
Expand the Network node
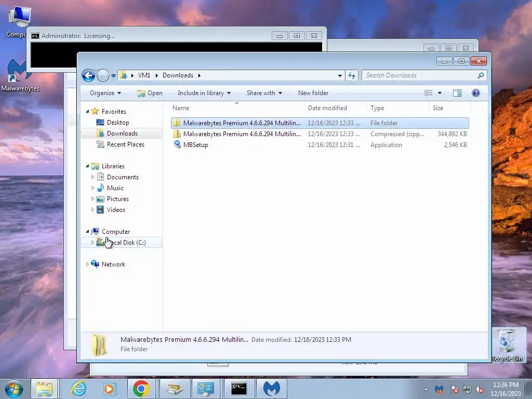point(87,264)
